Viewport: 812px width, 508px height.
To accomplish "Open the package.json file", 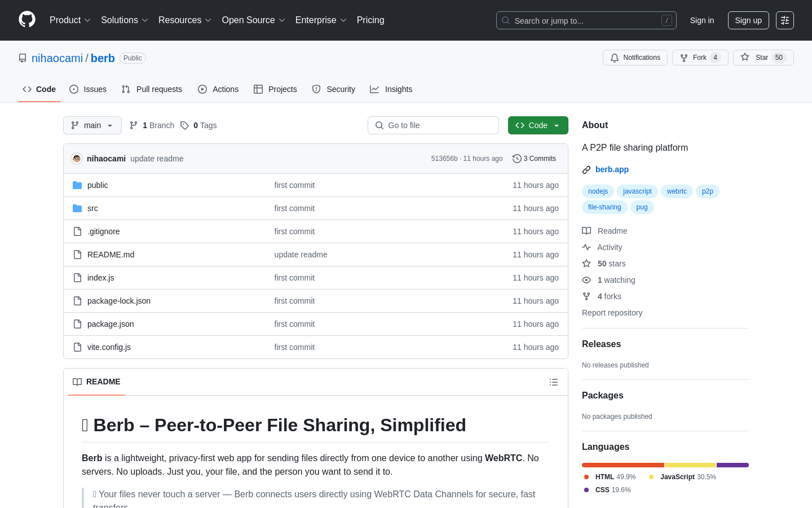I will [x=111, y=324].
